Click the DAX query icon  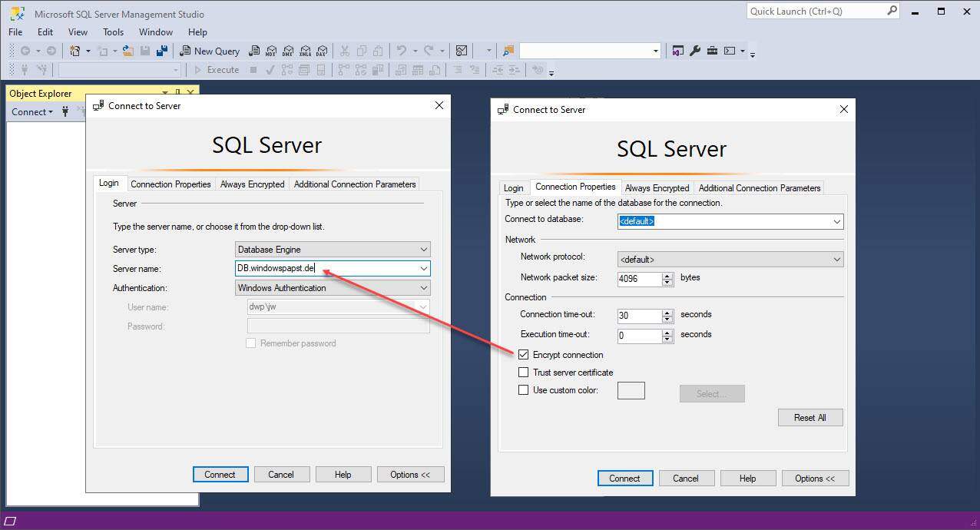pyautogui.click(x=322, y=51)
